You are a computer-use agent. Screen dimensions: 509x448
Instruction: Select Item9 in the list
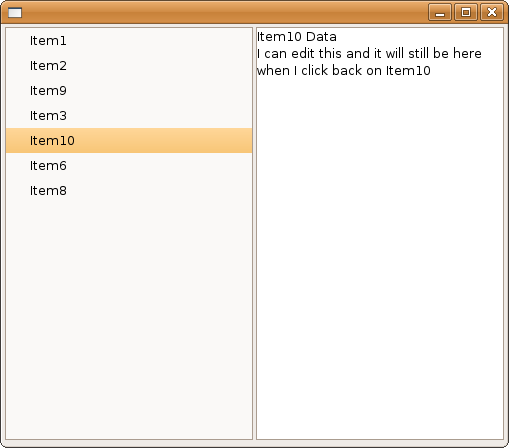tap(129, 91)
